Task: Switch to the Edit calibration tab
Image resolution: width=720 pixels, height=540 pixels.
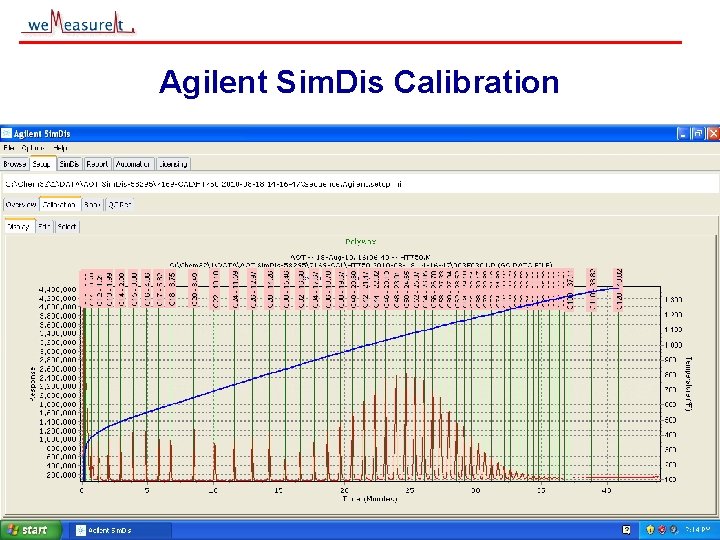Action: click(45, 226)
